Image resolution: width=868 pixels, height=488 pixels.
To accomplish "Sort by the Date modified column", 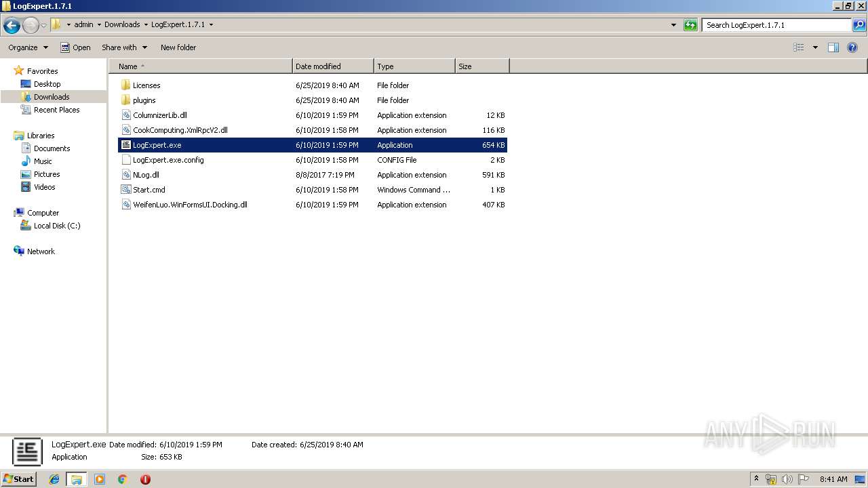I will point(333,66).
